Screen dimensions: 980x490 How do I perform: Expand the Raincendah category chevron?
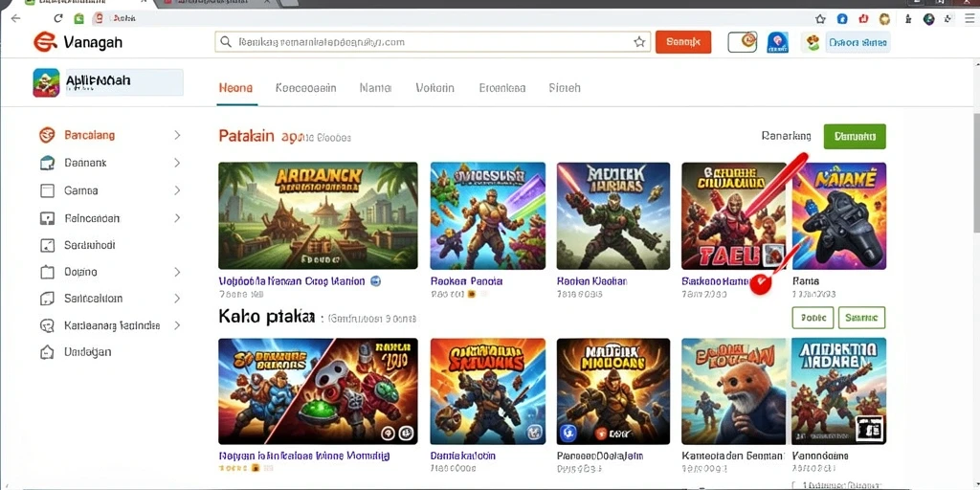[177, 218]
